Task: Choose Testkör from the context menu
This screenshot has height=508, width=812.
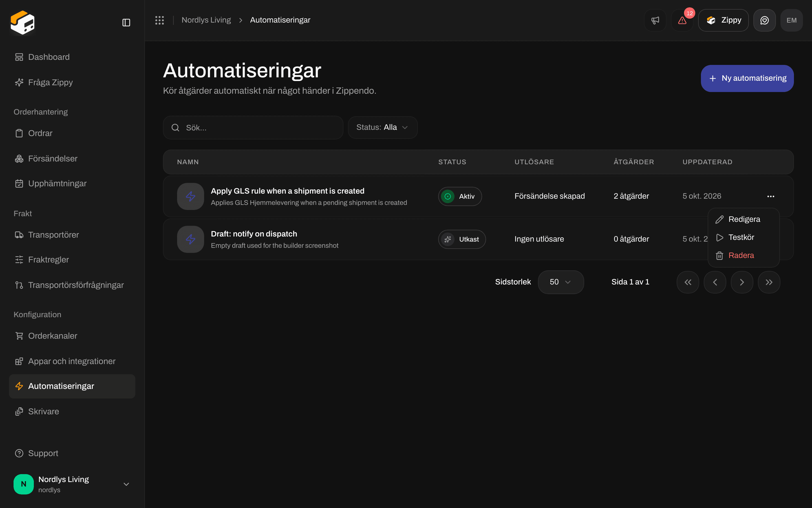Action: pos(743,238)
